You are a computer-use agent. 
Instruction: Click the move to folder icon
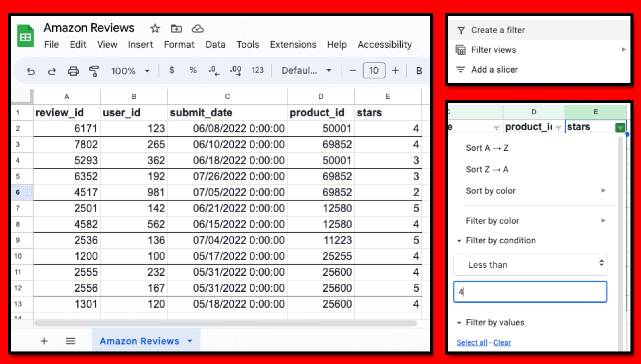pyautogui.click(x=176, y=29)
